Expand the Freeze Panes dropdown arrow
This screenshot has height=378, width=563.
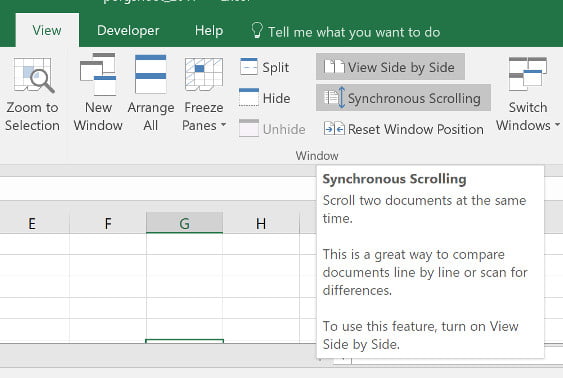pos(223,125)
